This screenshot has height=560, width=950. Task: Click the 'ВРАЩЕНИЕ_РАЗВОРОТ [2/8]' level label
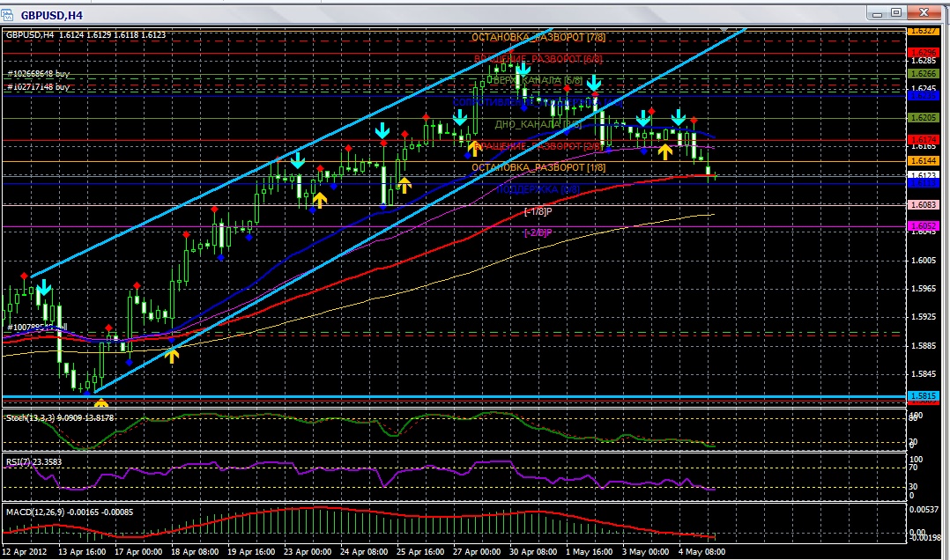(538, 146)
